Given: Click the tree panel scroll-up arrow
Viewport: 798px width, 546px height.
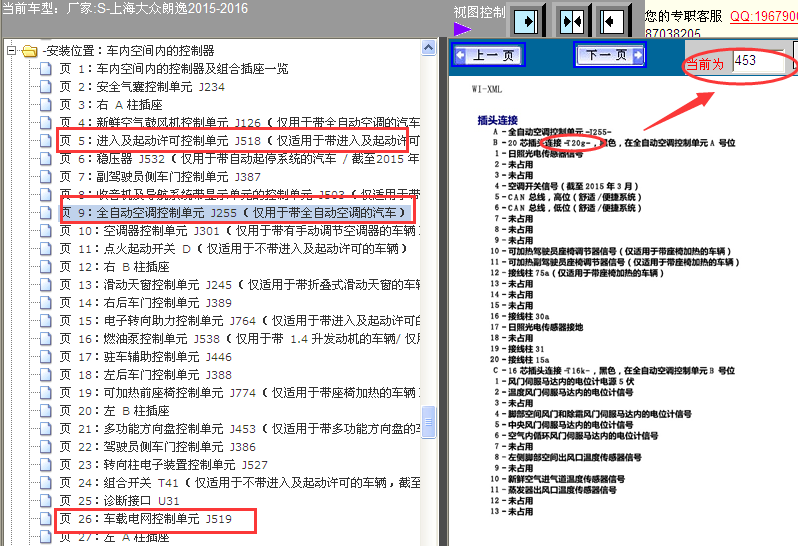Looking at the screenshot, I should [x=429, y=48].
